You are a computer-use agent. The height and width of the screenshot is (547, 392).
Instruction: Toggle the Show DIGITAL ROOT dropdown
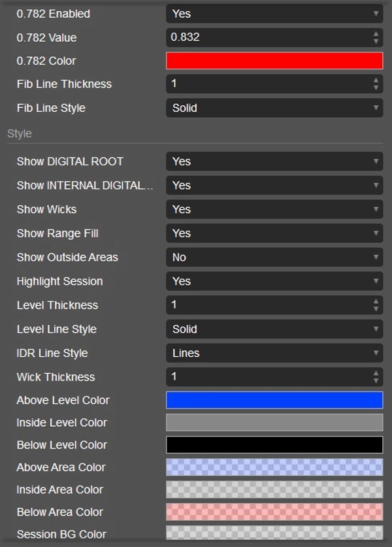pos(274,161)
